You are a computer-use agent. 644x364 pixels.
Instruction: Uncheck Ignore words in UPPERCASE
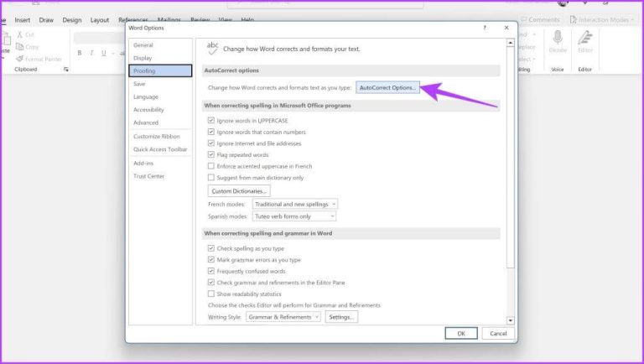tap(211, 121)
